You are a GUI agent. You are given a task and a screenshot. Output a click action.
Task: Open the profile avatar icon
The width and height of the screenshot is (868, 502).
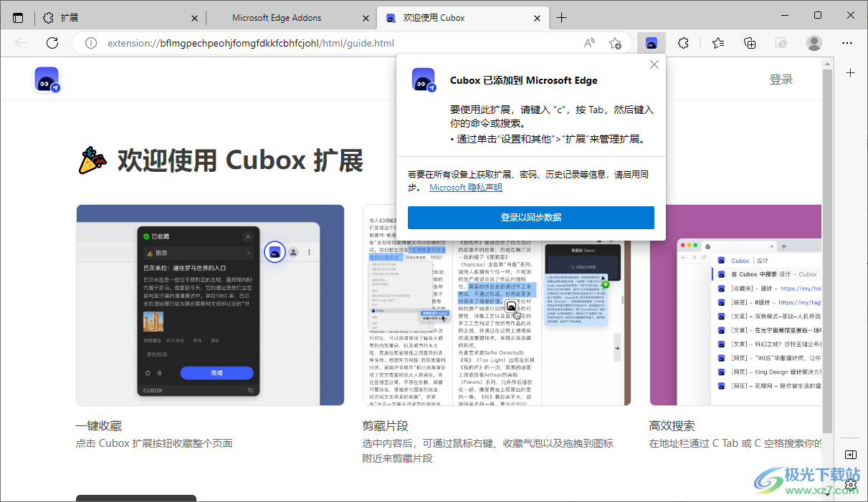pos(814,43)
